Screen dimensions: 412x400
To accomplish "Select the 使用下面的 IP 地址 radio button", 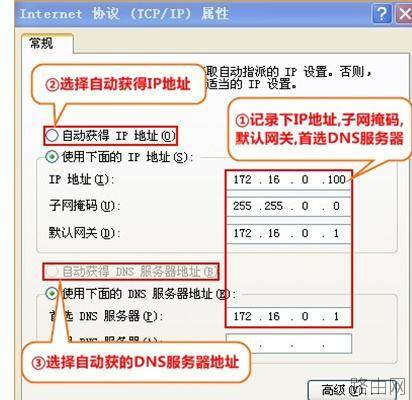I will pos(52,157).
